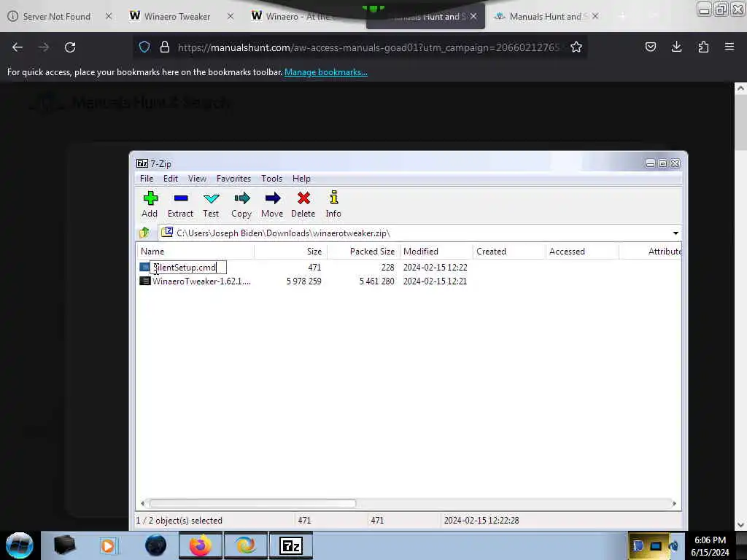The width and height of the screenshot is (747, 560).
Task: Open the Help menu in 7-Zip
Action: click(301, 179)
